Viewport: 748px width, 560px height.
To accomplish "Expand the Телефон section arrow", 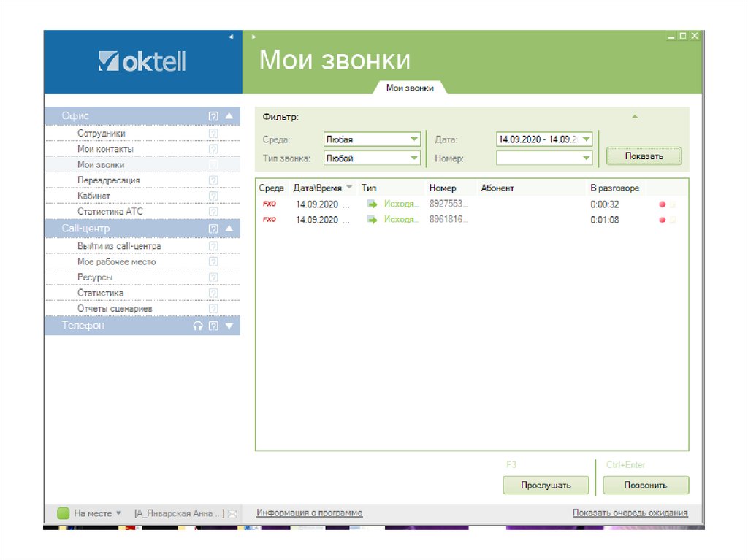I will point(229,326).
